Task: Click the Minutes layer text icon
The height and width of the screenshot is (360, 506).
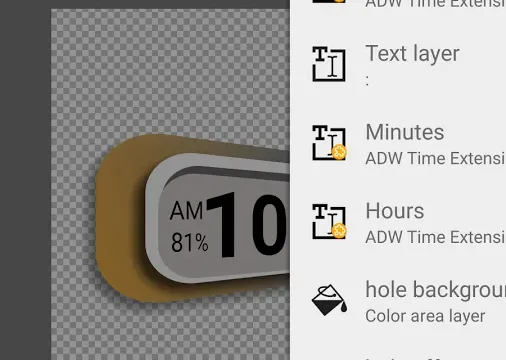Action: coord(329,143)
